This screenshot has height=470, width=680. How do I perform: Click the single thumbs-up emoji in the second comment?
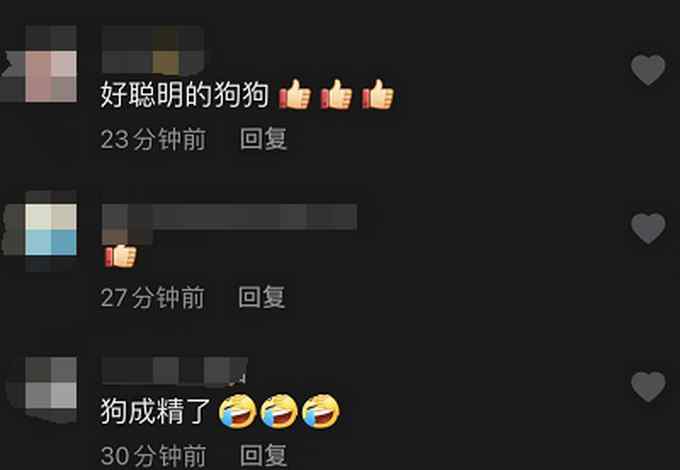[121, 256]
